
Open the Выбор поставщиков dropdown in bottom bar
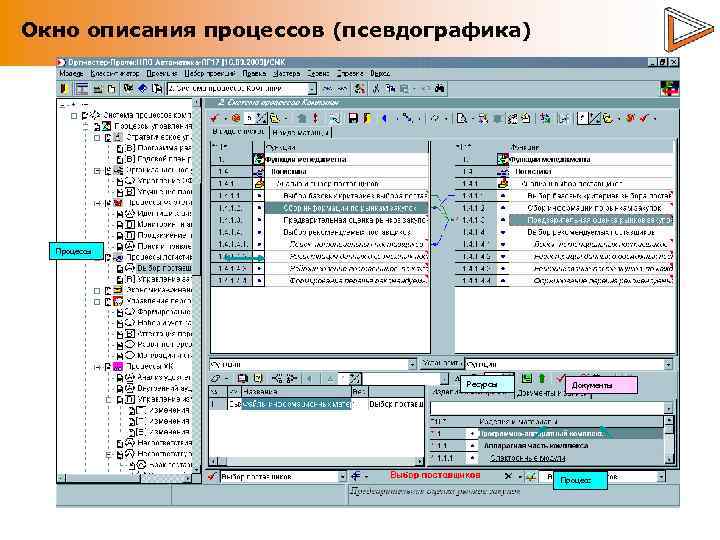point(342,477)
